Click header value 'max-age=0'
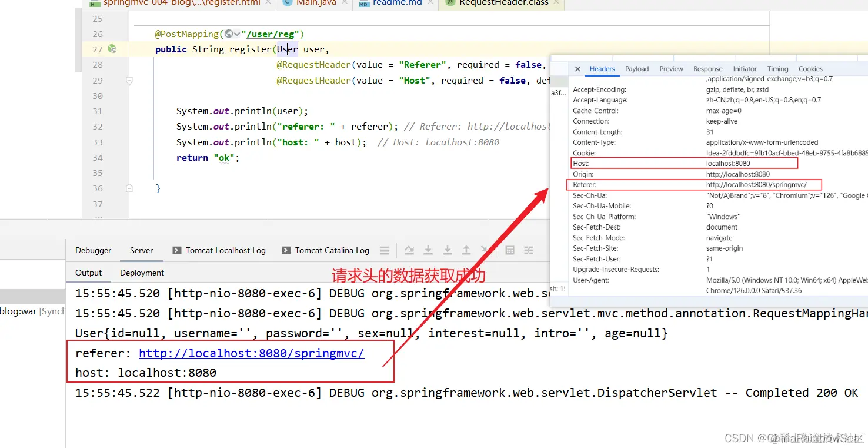 point(724,111)
